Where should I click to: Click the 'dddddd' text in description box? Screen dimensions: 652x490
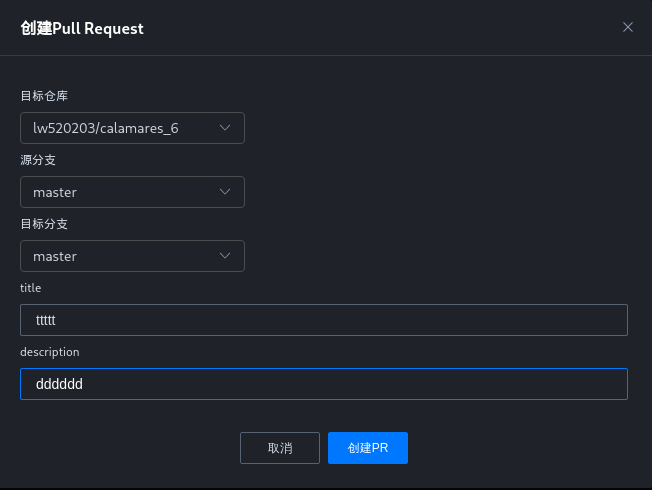(x=59, y=384)
